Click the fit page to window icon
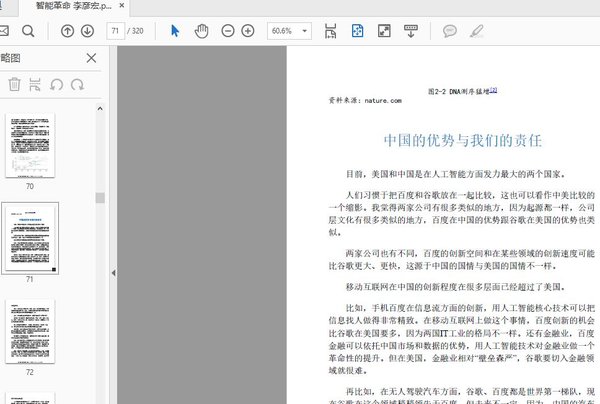Screen dimensions: 600x404 (x=356, y=31)
